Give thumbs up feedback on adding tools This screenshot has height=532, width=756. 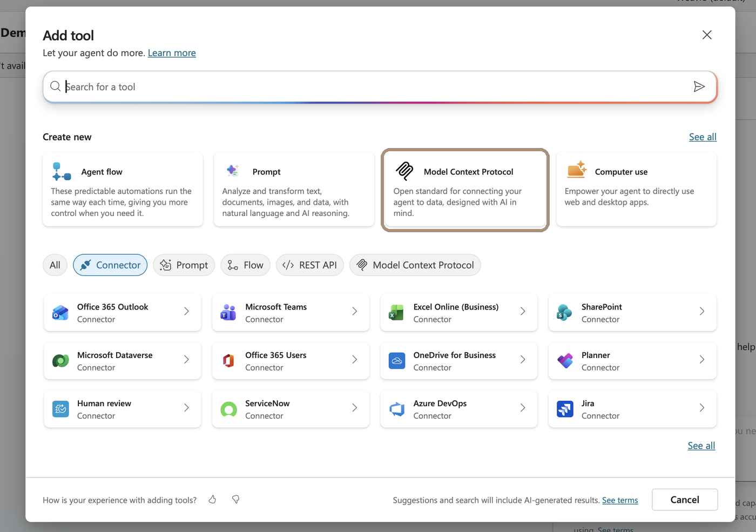(213, 500)
